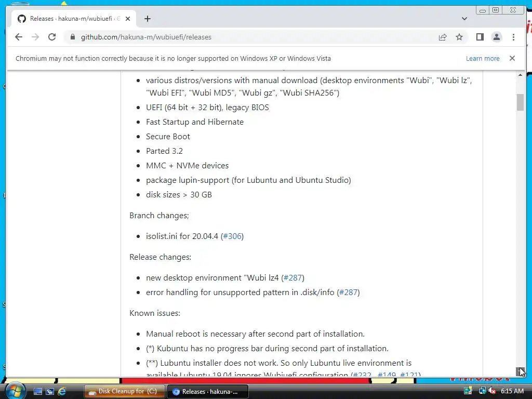This screenshot has height=399, width=532.
Task: Click the 'Secure Boot' list item
Action: [168, 137]
